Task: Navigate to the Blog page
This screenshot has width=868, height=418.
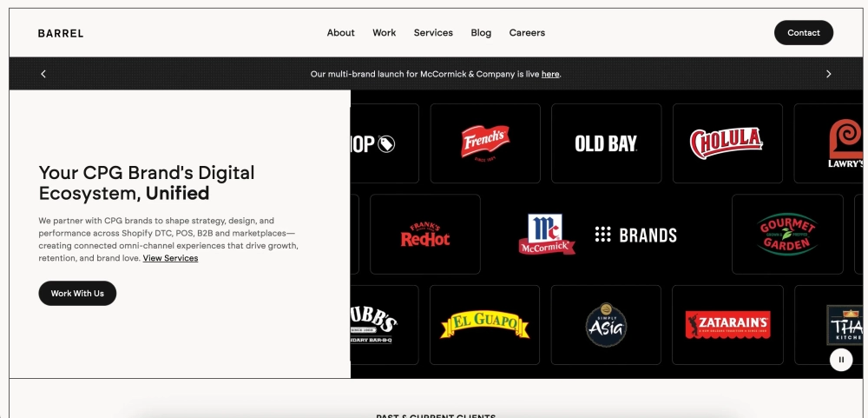Action: (x=481, y=33)
